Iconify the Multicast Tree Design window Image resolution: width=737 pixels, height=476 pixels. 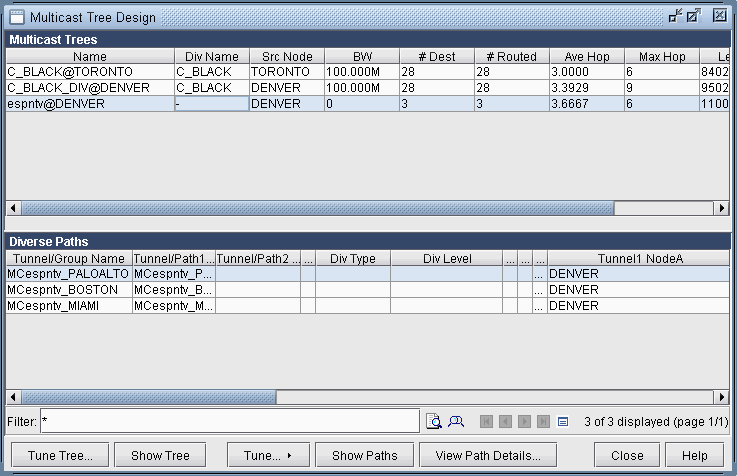click(x=676, y=16)
